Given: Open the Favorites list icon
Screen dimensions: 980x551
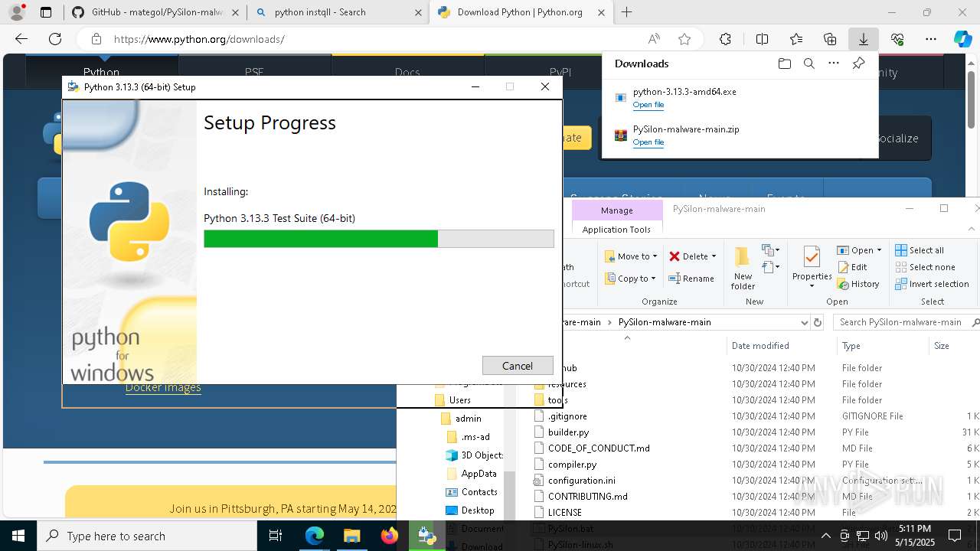Looking at the screenshot, I should (796, 39).
